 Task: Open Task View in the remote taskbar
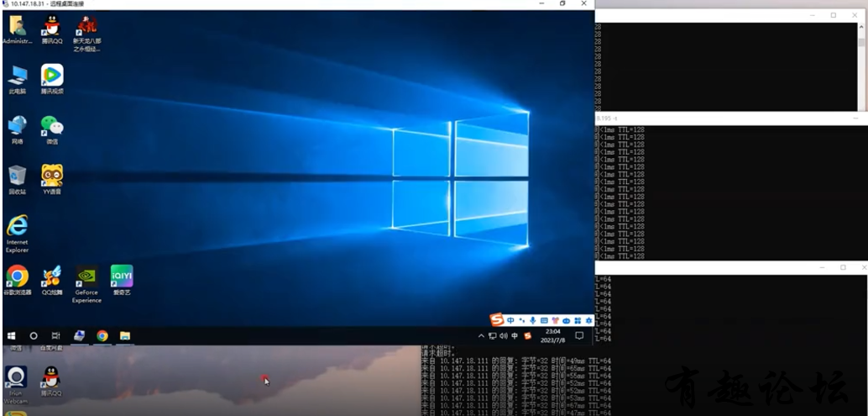click(x=55, y=335)
